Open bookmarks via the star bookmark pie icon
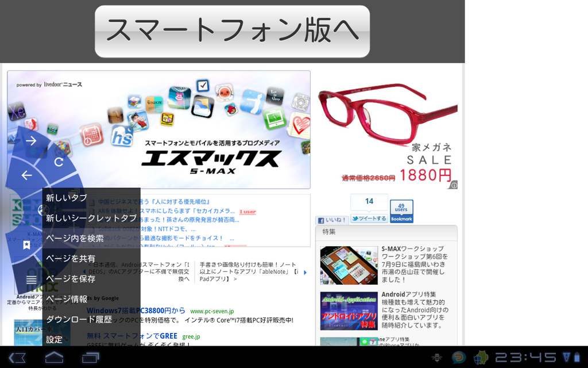The image size is (588, 368). tap(26, 245)
